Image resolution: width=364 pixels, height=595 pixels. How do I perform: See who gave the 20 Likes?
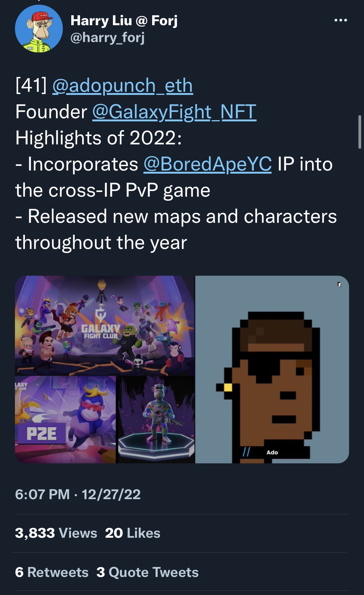point(133,533)
